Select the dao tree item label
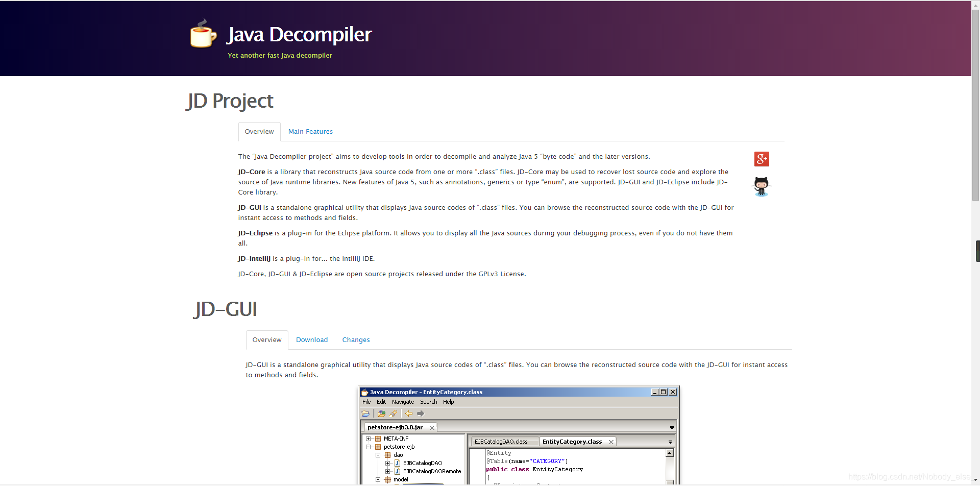 click(398, 455)
